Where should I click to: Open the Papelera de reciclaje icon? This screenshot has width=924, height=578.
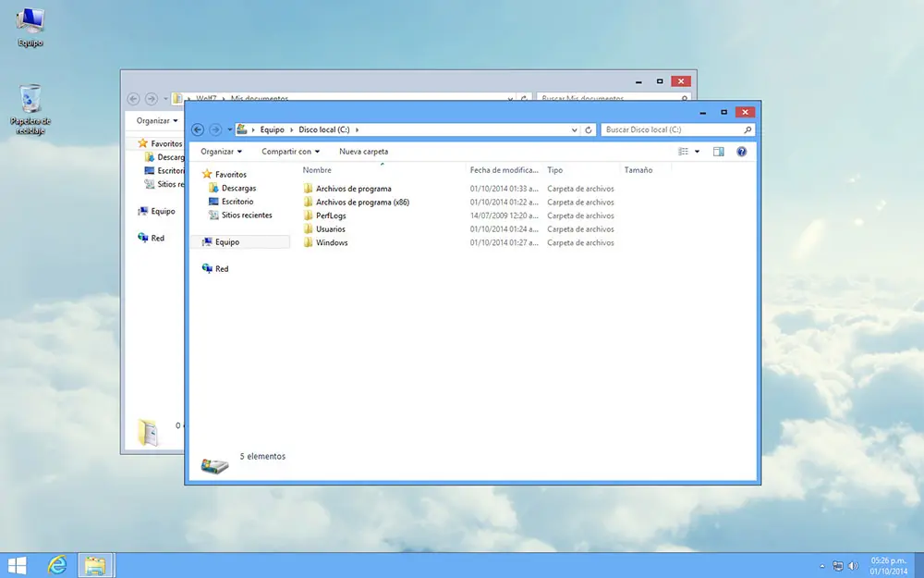point(30,109)
